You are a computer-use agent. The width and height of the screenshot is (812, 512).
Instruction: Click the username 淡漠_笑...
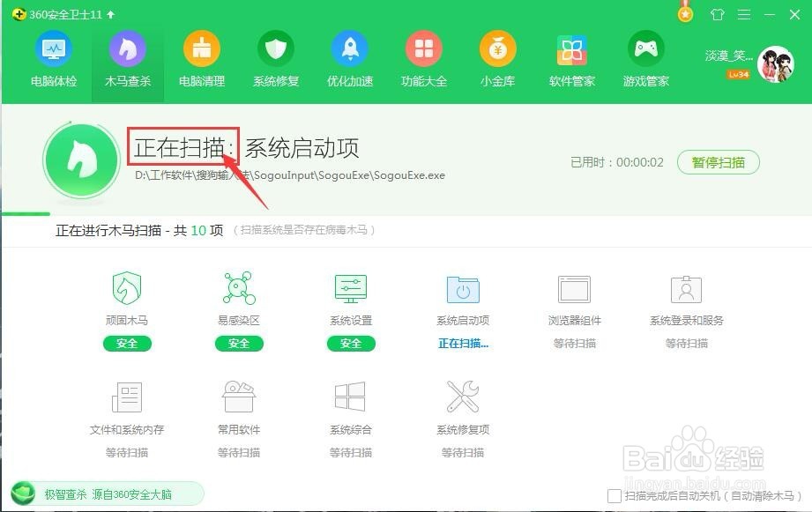[728, 56]
